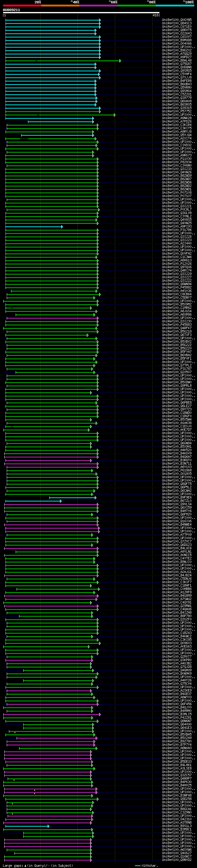
Task: Select label UniRef100_Q9D258
Action: tap(177, 799)
